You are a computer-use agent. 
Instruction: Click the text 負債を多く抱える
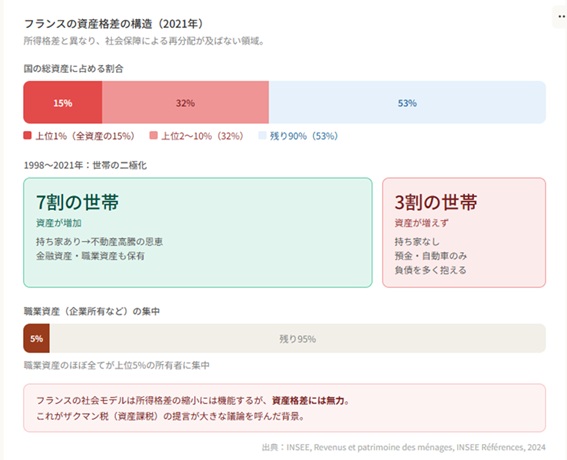pyautogui.click(x=430, y=270)
